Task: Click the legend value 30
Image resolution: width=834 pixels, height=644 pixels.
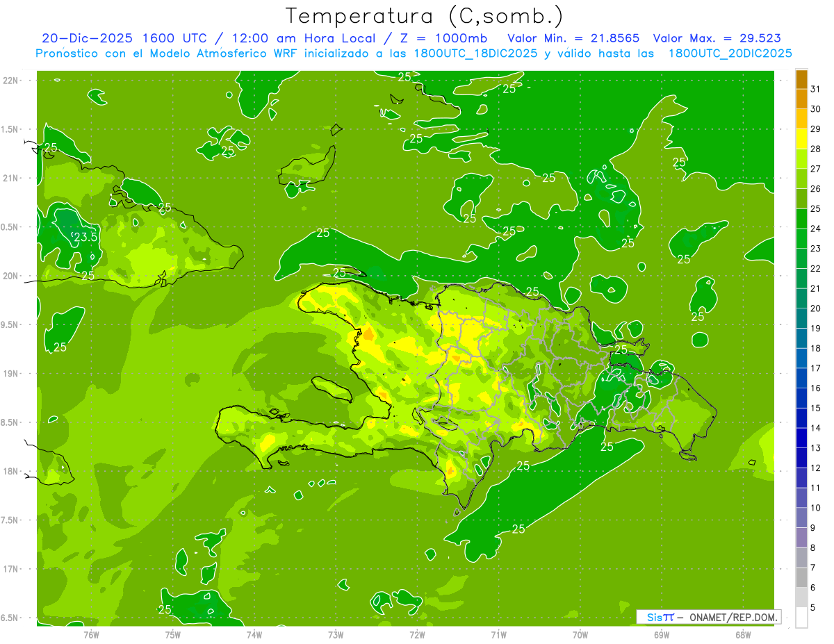Action: pos(816,109)
